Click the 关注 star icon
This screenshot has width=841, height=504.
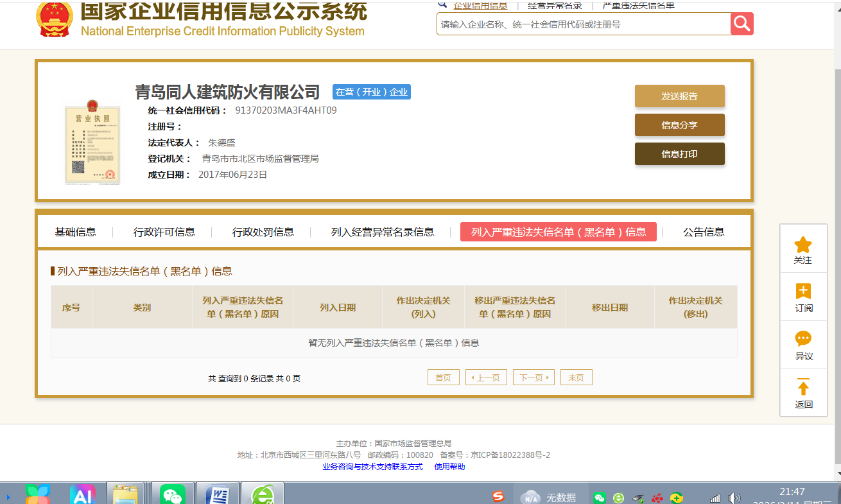[x=803, y=245]
